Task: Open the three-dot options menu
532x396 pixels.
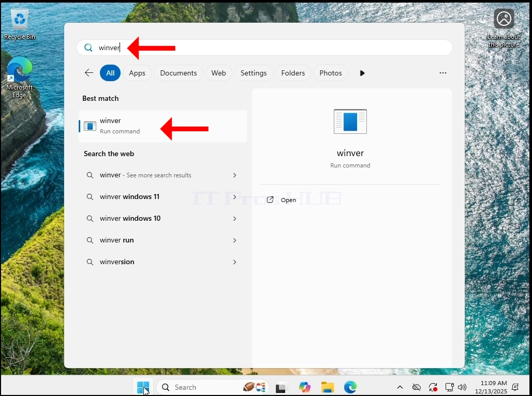Action: click(443, 73)
